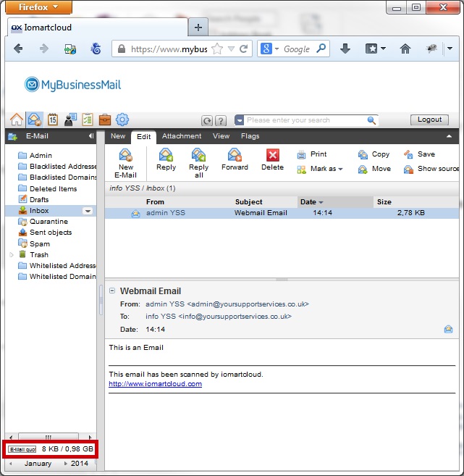Open the iomartcloud.com link in email
This screenshot has height=476, width=464.
(155, 384)
